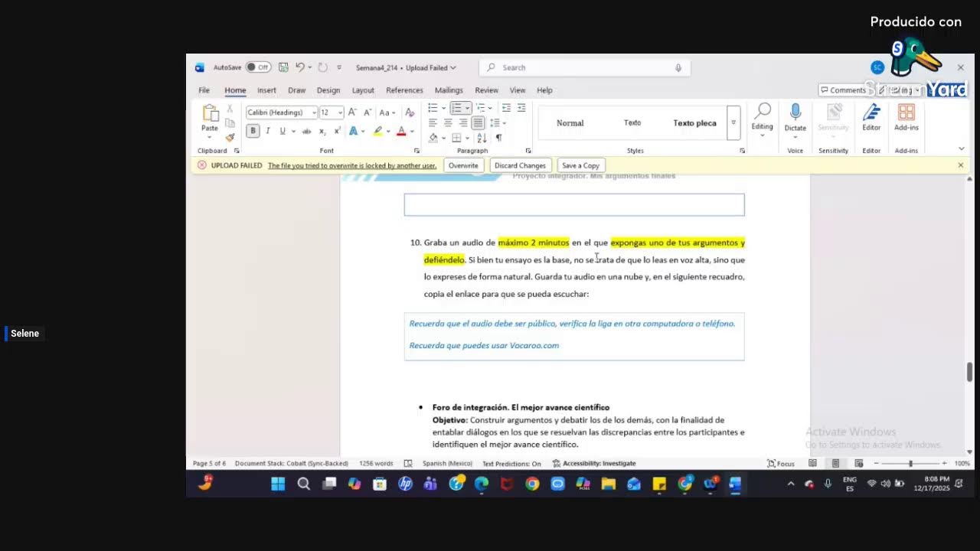Open the locked file error message link
The width and height of the screenshot is (980, 551).
coord(352,165)
